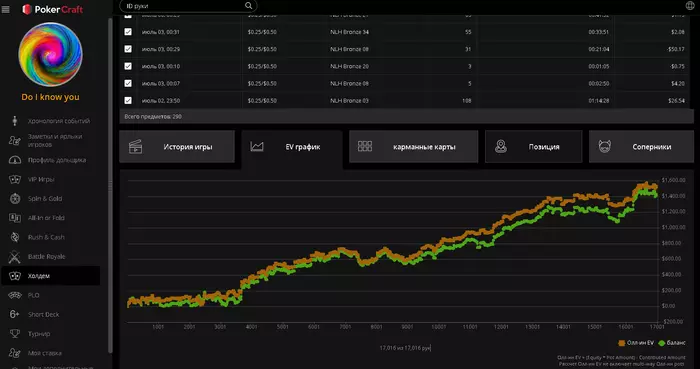700x369 pixels.
Task: Click the username Do I know you
Action: [x=50, y=97]
